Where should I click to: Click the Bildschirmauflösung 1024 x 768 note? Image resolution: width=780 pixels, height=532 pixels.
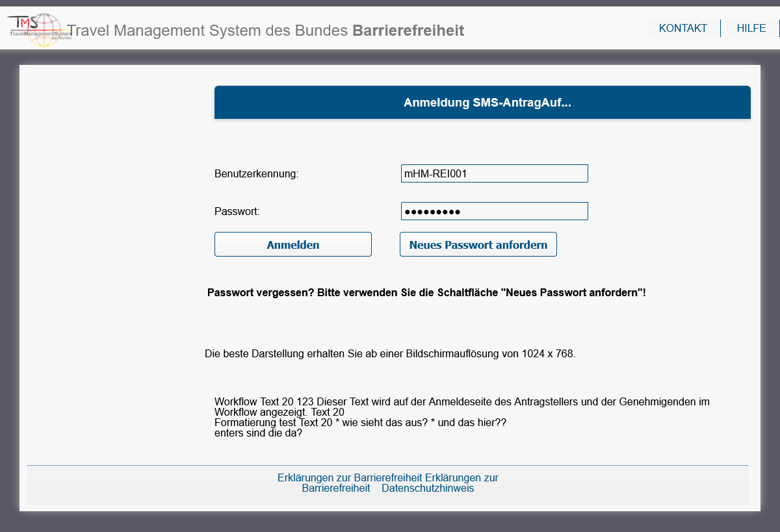tap(390, 354)
